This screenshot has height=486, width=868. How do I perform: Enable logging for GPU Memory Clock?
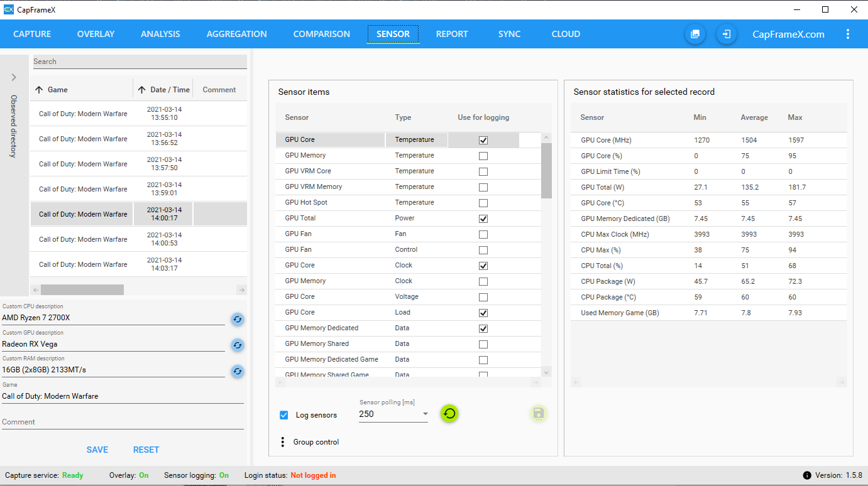(x=483, y=281)
